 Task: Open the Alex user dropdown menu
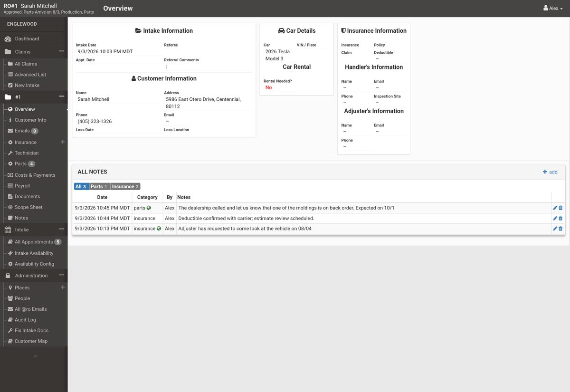coord(553,9)
